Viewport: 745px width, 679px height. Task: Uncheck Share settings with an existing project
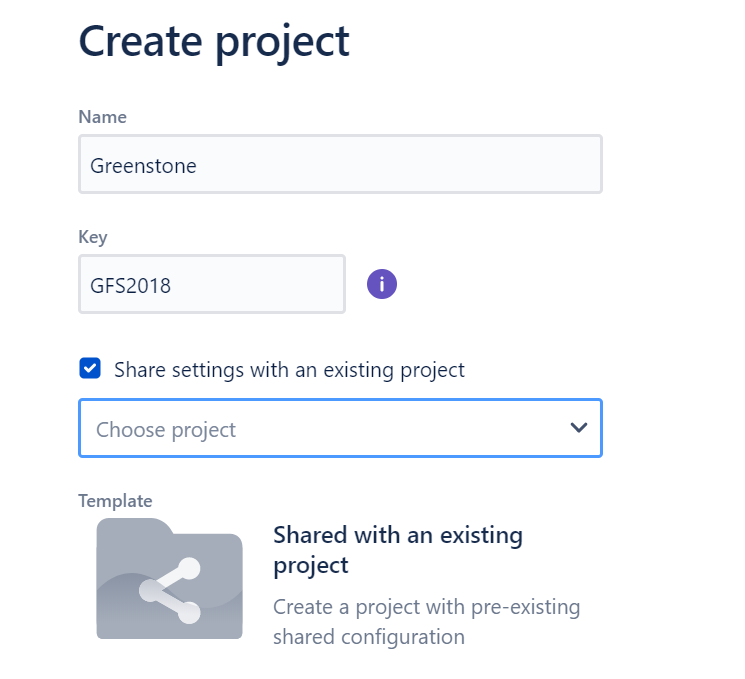(90, 369)
